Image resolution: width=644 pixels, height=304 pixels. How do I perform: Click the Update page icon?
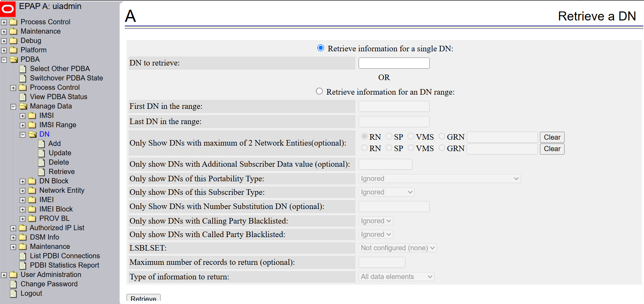pyautogui.click(x=42, y=153)
